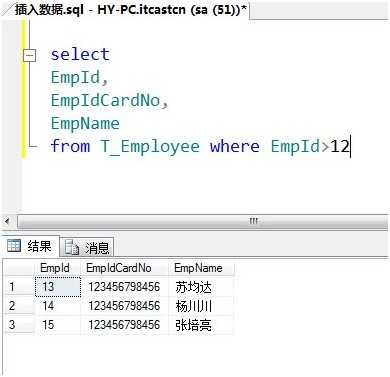Select the name cell 苏均达
Image resolution: width=390 pixels, height=377 pixels.
tap(201, 287)
